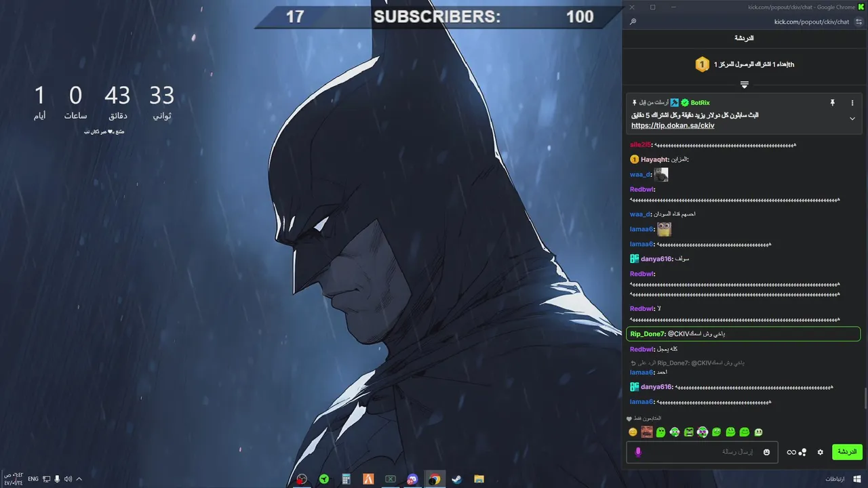Open the emoji picker in message box
The image size is (868, 488).
pos(767,452)
